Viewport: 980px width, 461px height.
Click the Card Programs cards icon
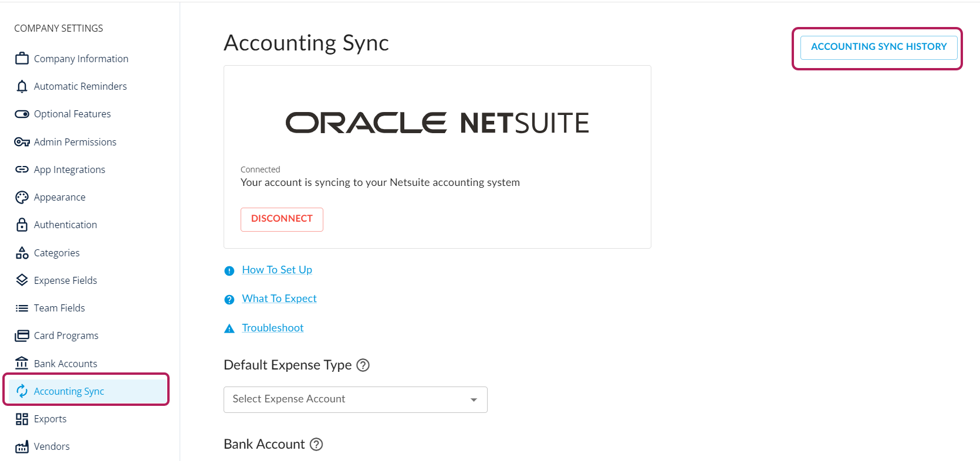pos(22,335)
